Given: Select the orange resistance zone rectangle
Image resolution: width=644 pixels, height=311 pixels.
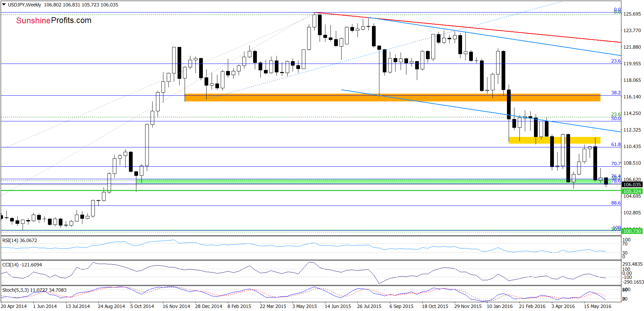Looking at the screenshot, I should tap(393, 97).
